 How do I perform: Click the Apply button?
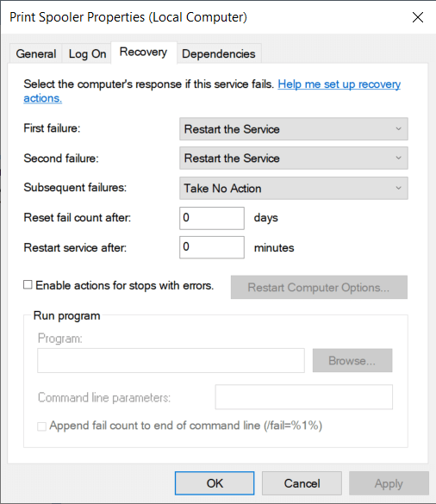(389, 483)
